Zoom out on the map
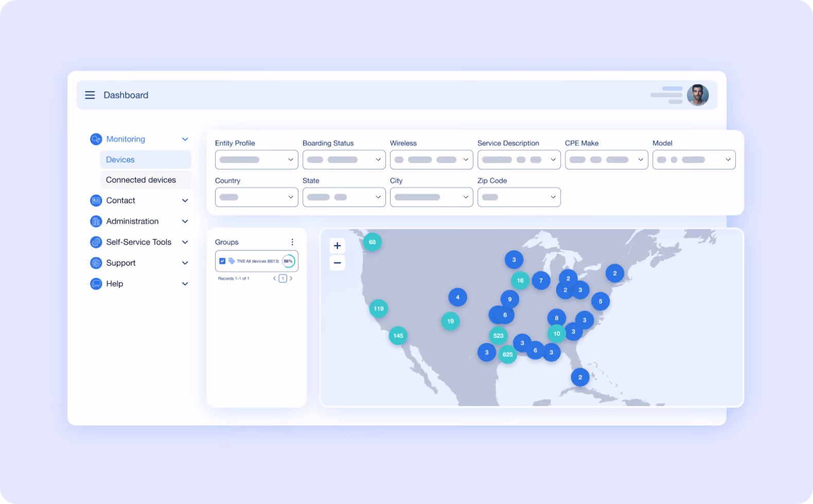Screen dimensions: 813x504 point(338,263)
